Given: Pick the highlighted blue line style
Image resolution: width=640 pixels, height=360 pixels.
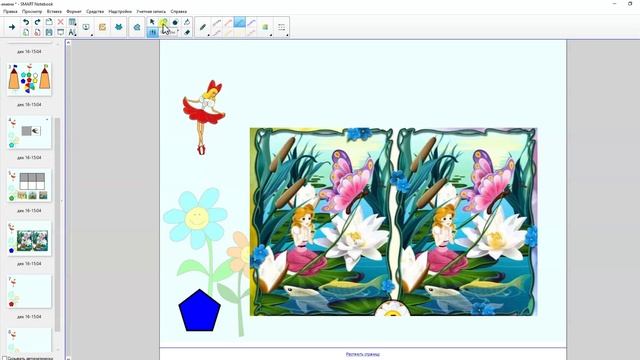Looking at the screenshot, I should tap(240, 22).
